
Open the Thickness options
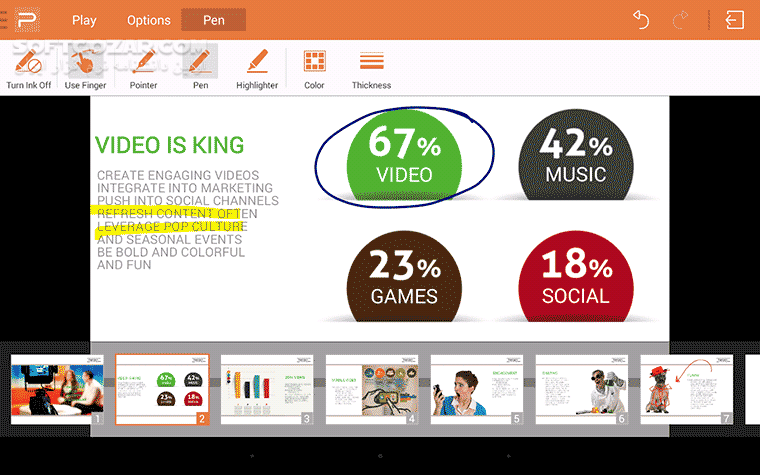[371, 68]
